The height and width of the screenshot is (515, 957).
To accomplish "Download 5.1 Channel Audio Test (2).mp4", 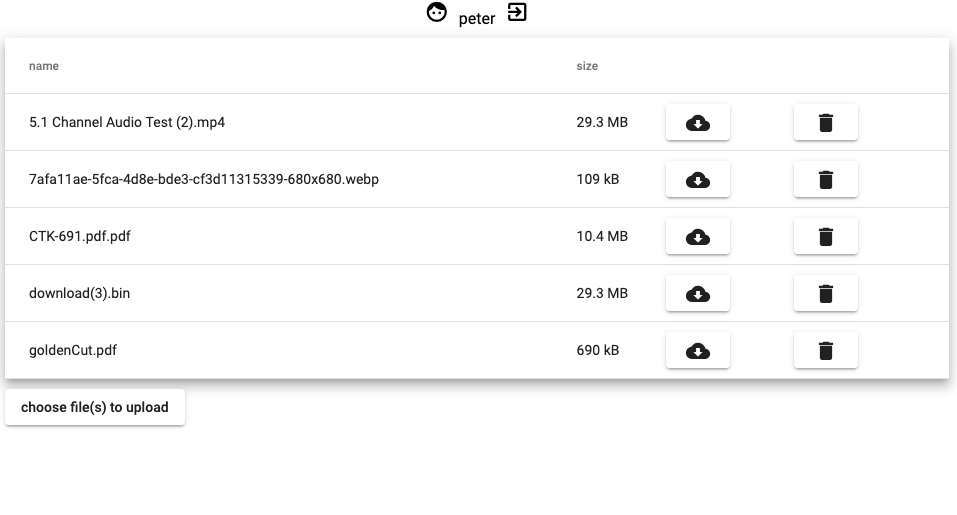I will click(697, 123).
